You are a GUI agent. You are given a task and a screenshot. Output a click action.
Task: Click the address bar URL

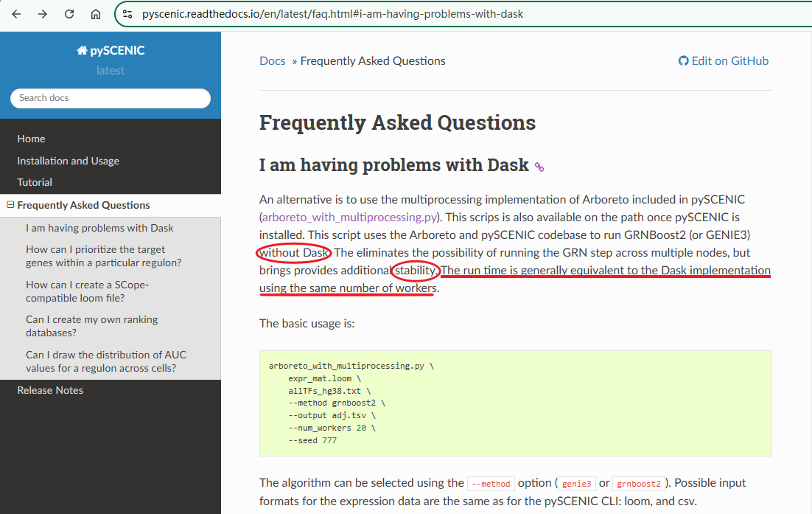click(x=332, y=14)
